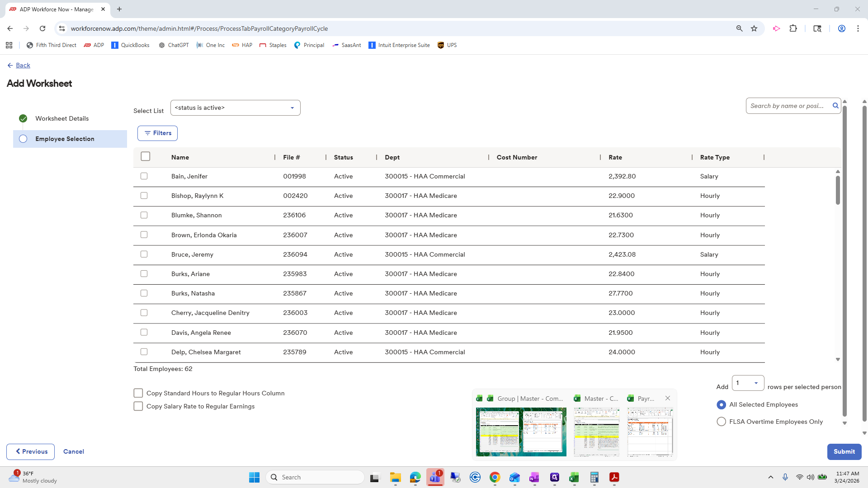Bookmark this page with the star icon

[754, 28]
